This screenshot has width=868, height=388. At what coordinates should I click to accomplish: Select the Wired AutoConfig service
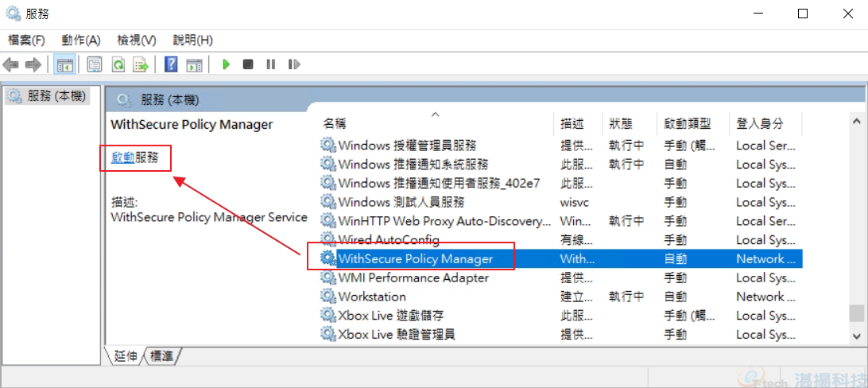point(560,239)
